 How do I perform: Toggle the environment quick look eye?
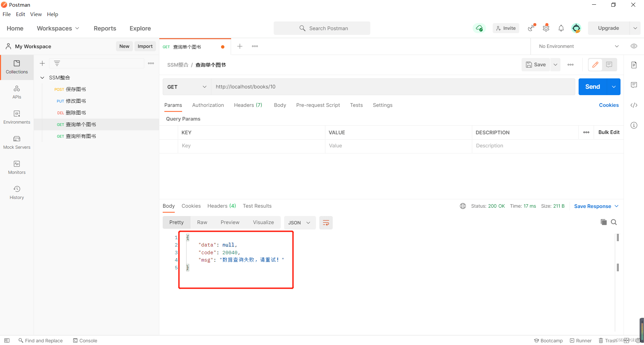click(x=634, y=46)
